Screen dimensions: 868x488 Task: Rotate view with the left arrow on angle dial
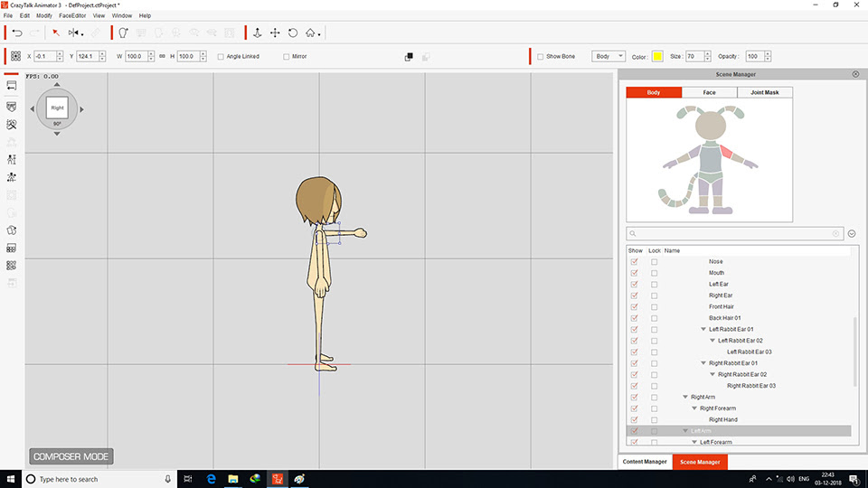point(33,109)
